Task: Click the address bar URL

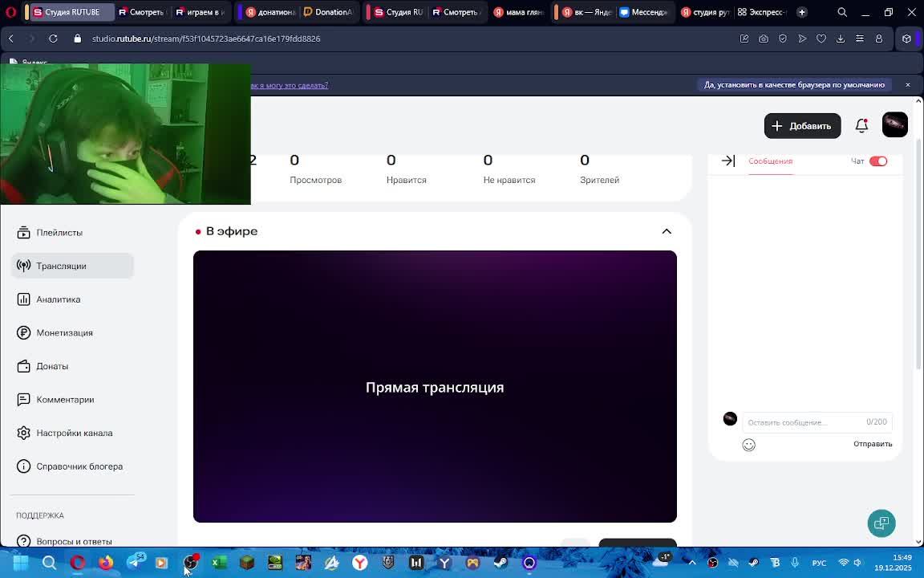Action: [206, 39]
